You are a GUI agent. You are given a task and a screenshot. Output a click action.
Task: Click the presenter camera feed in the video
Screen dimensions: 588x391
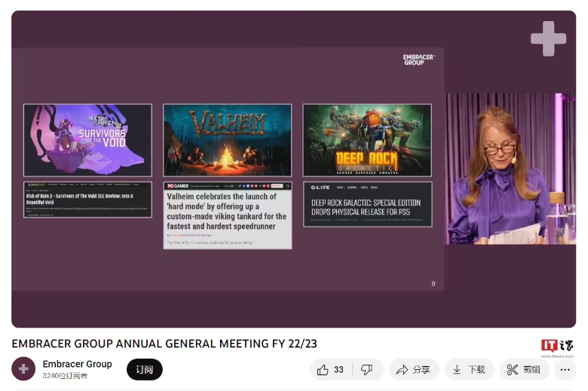(510, 168)
